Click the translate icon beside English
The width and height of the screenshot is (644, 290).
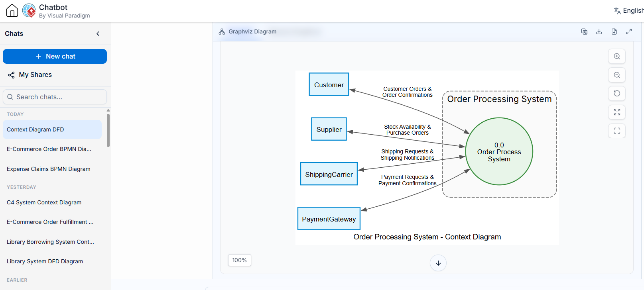[x=617, y=11]
